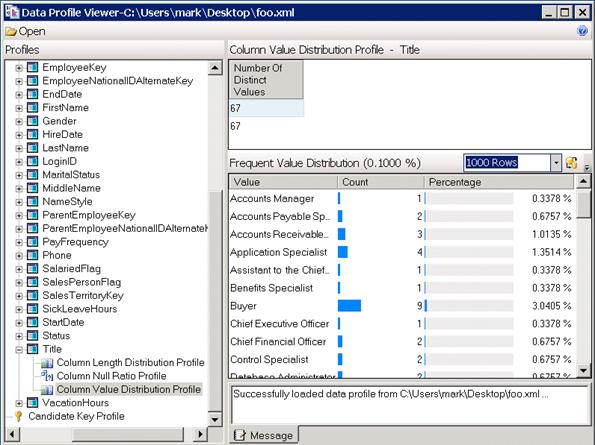Select the Control Specialist row
Screen dimensions: 595x445
[x=401, y=360]
